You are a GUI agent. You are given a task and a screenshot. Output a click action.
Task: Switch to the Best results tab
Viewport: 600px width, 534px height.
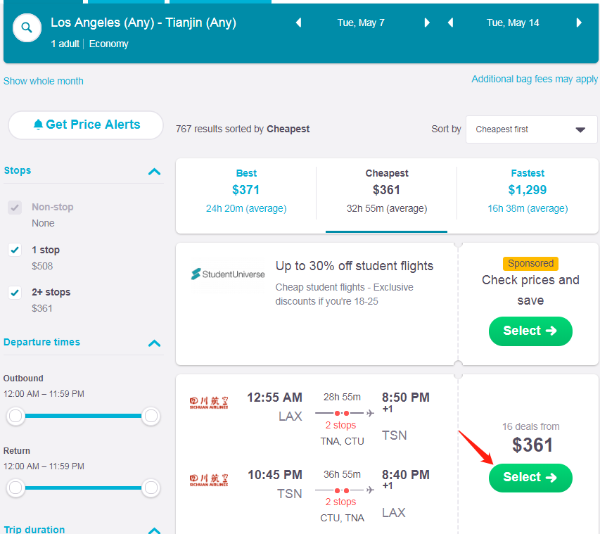pyautogui.click(x=246, y=190)
